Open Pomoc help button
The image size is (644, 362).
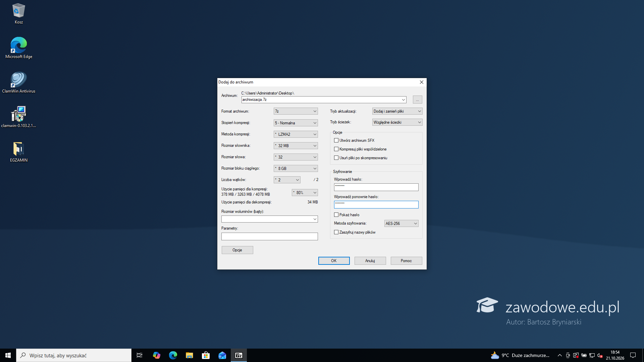pyautogui.click(x=406, y=261)
